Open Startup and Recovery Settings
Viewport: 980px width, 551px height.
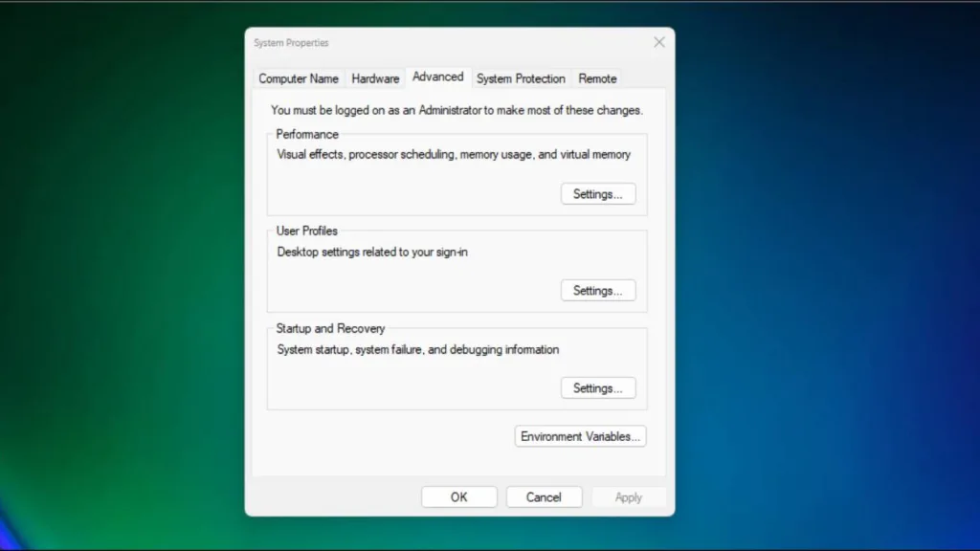[598, 388]
